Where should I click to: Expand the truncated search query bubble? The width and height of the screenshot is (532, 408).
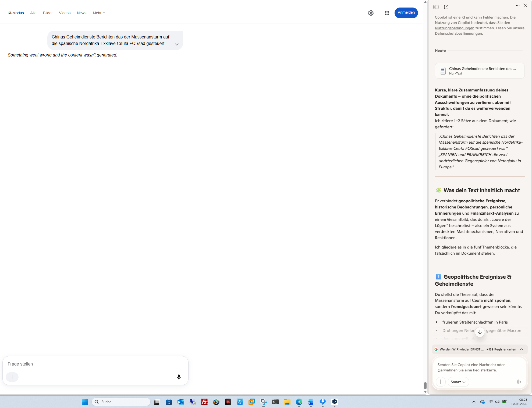(177, 44)
